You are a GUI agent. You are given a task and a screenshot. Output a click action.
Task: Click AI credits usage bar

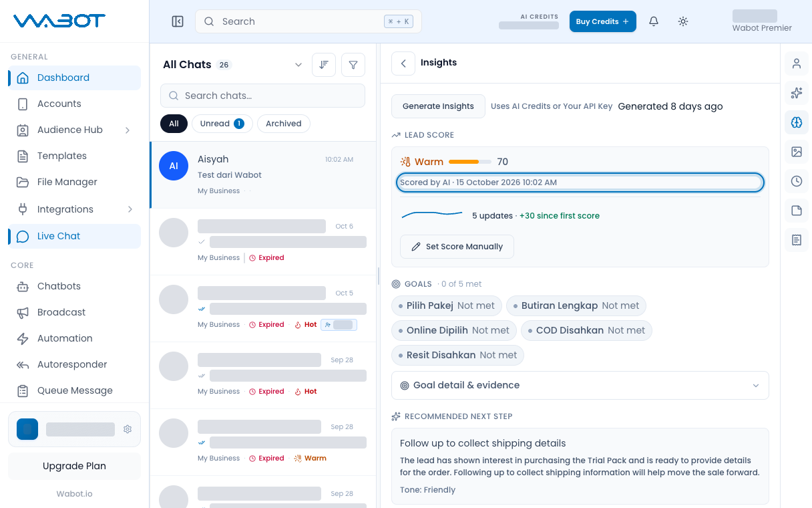tap(529, 25)
